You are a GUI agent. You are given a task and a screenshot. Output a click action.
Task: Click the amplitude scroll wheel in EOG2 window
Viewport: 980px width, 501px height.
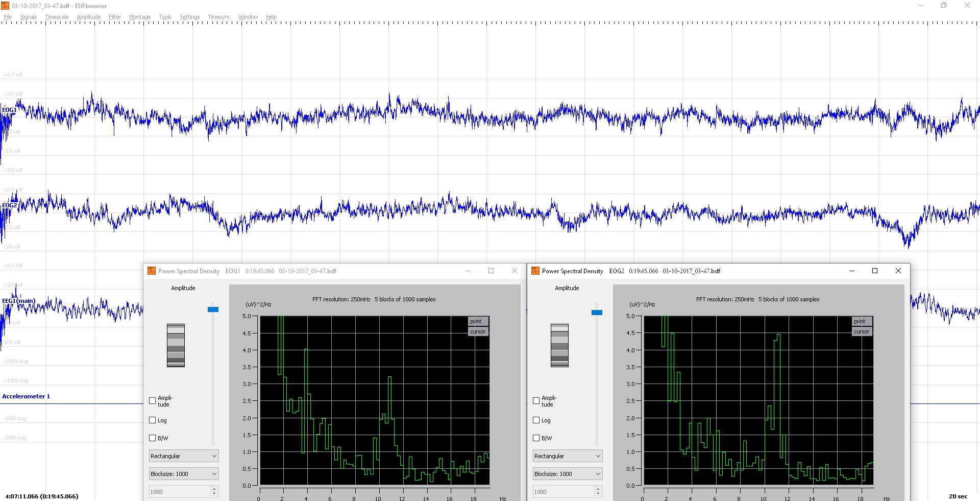point(559,345)
